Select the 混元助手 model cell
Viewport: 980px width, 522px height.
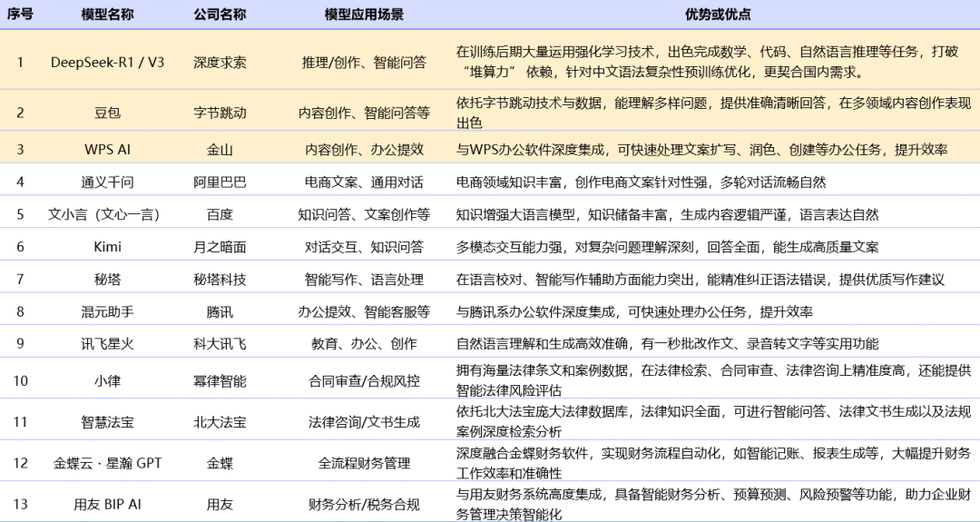click(107, 311)
